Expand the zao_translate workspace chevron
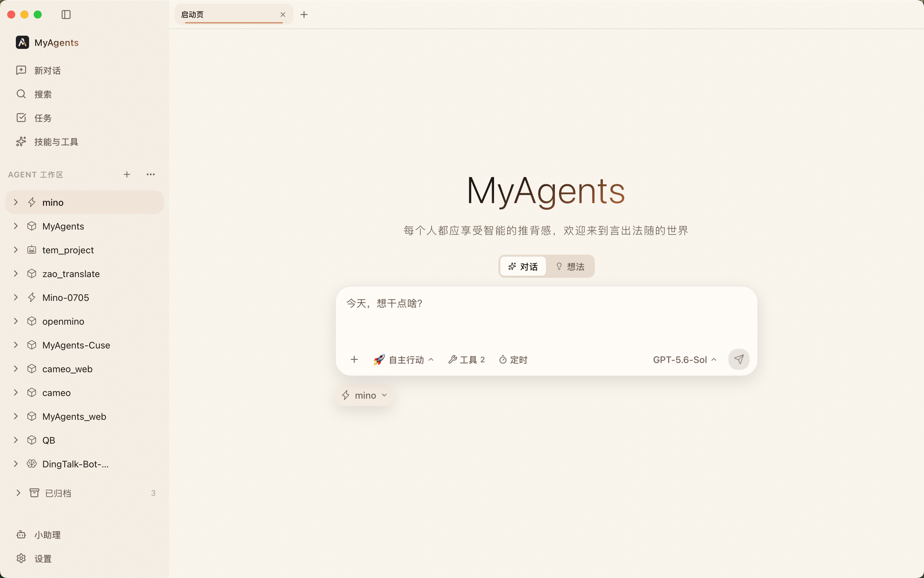Screen dimensions: 924x578 coord(16,274)
